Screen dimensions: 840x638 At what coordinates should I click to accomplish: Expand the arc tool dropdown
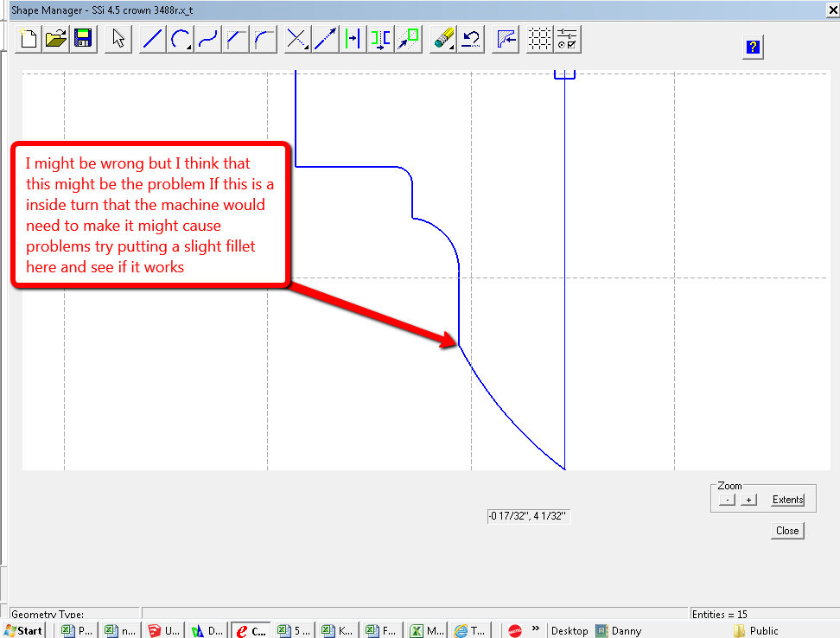189,49
